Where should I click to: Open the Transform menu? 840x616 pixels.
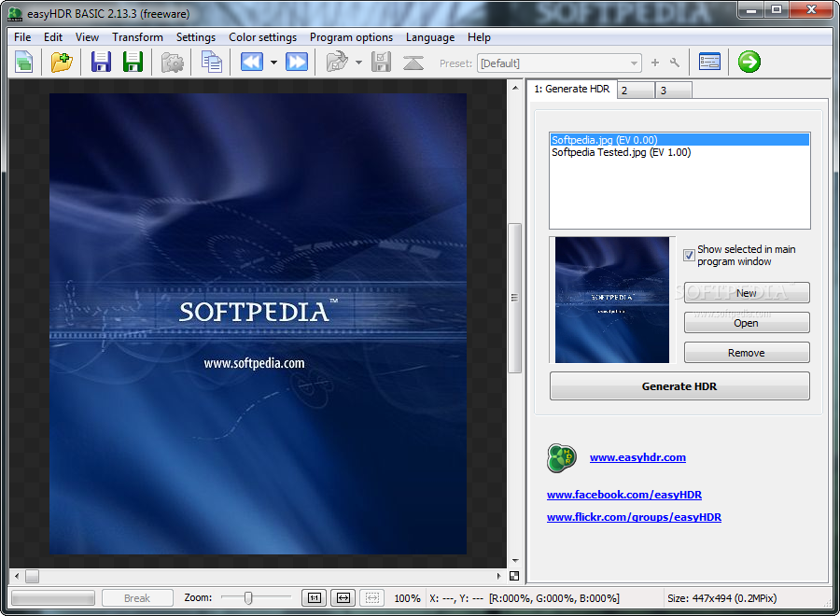(137, 37)
